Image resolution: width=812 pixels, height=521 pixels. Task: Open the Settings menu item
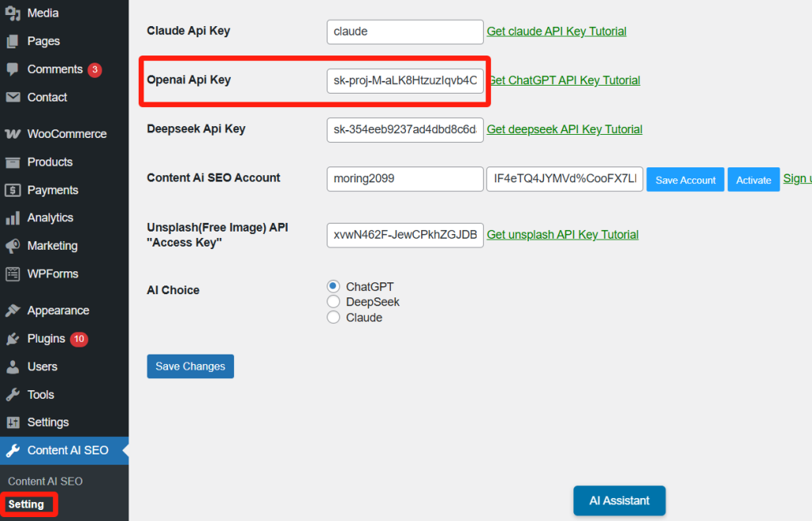pyautogui.click(x=48, y=423)
